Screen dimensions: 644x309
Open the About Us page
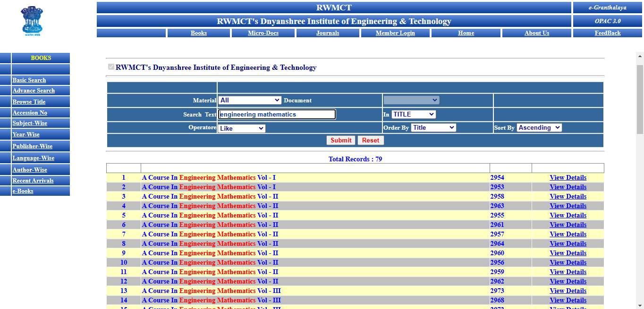[x=537, y=33]
